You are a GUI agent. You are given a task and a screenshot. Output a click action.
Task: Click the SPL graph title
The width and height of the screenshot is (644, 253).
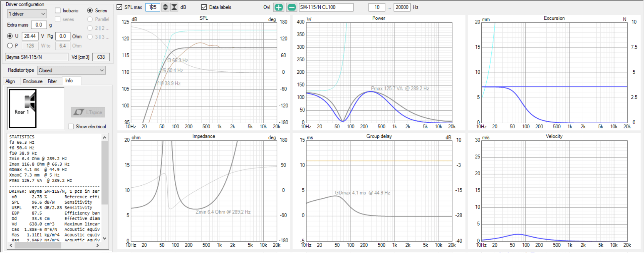pos(204,18)
